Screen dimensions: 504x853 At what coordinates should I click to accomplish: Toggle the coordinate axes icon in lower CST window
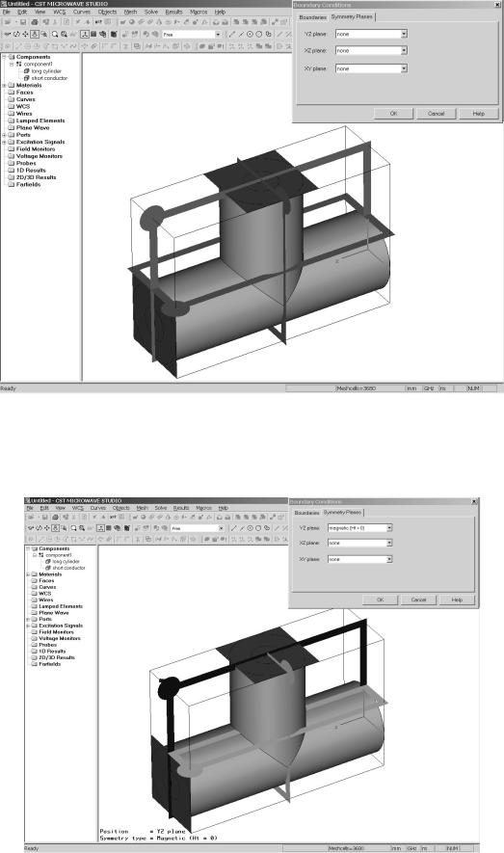pyautogui.click(x=100, y=528)
